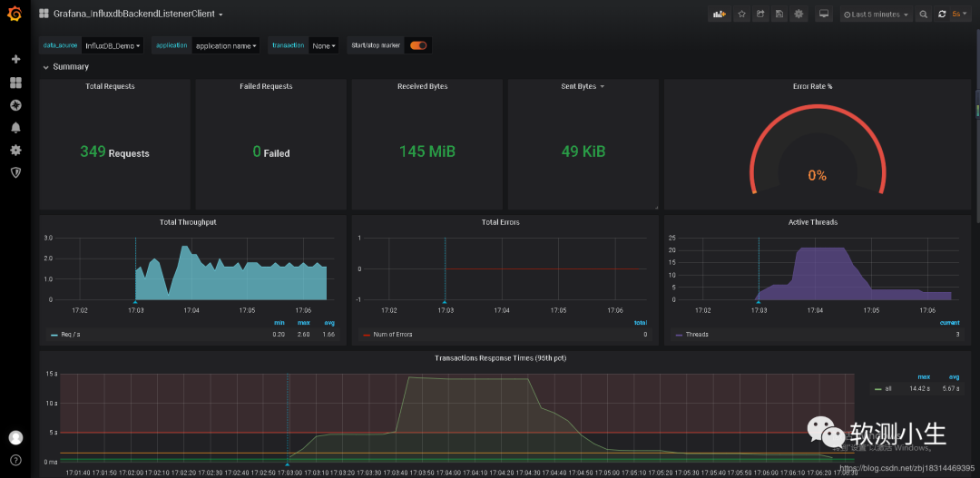Viewport: 980px width, 478px height.
Task: Collapse the Summary row
Action: [x=65, y=67]
